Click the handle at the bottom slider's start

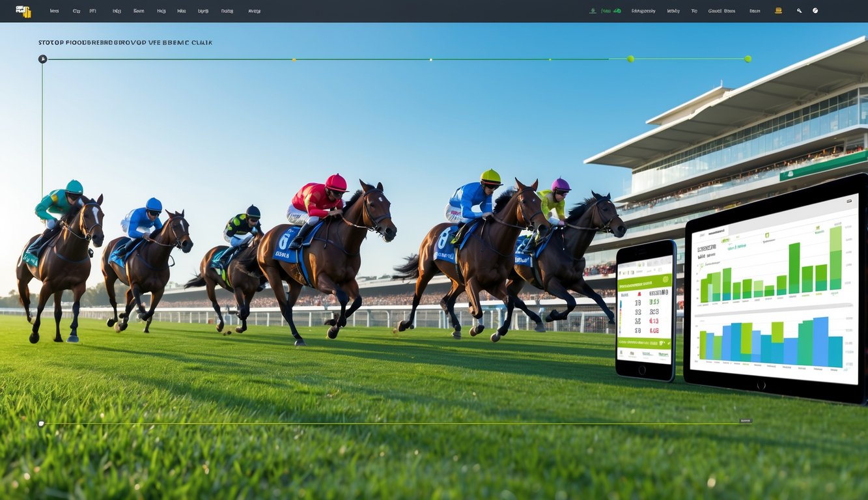42,423
